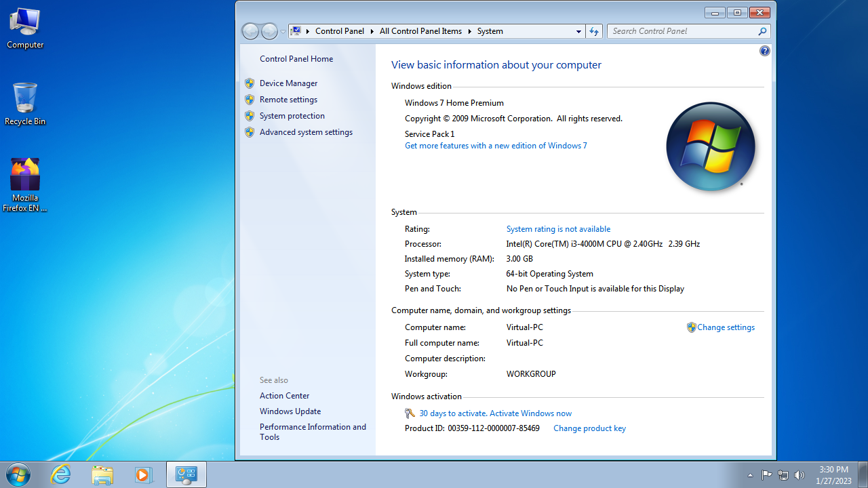Select the System breadcrumb segment
The height and width of the screenshot is (488, 868).
(x=490, y=31)
